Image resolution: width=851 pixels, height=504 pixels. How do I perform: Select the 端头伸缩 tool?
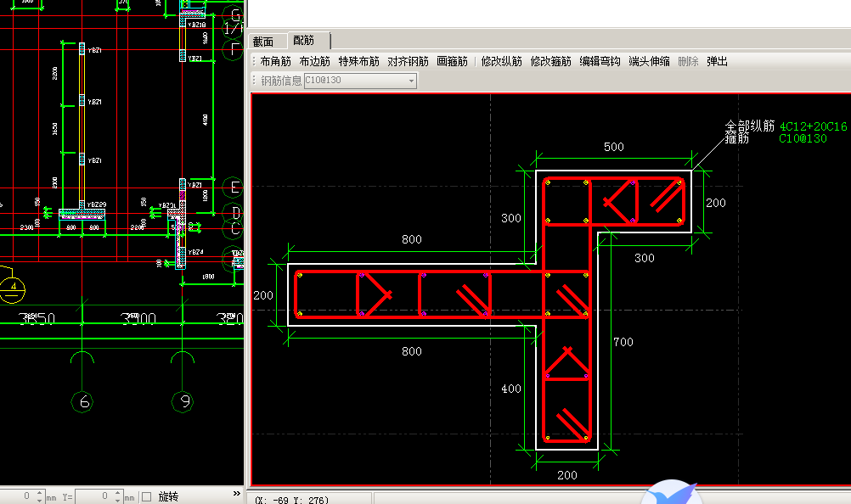coord(649,61)
